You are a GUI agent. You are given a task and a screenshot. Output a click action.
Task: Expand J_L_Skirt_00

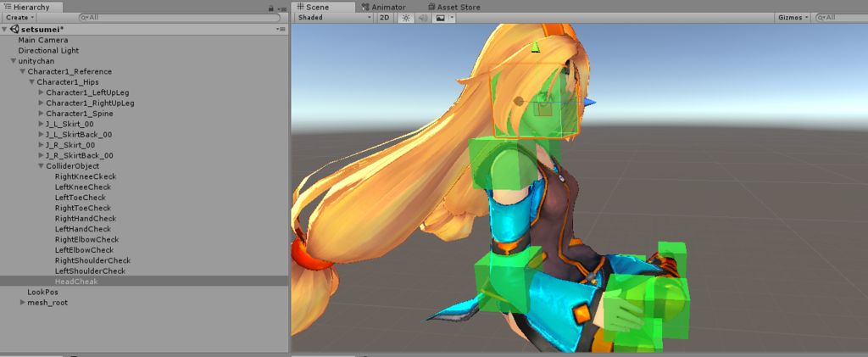41,124
